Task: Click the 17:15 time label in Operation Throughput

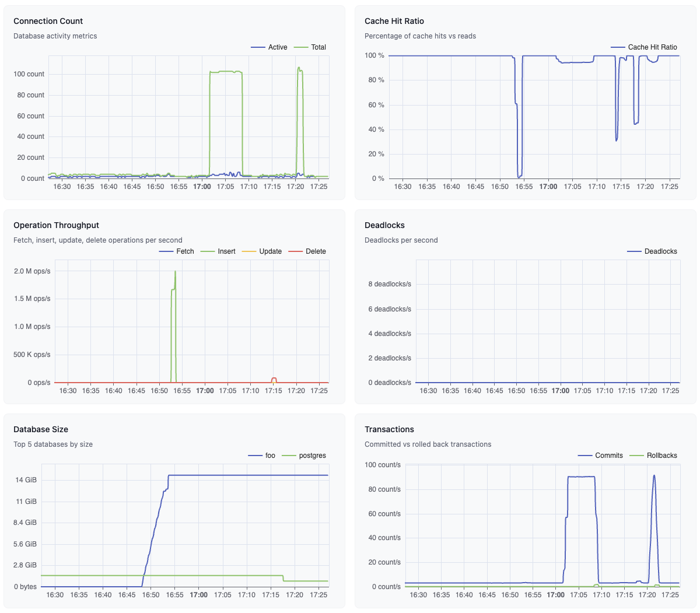Action: point(274,391)
